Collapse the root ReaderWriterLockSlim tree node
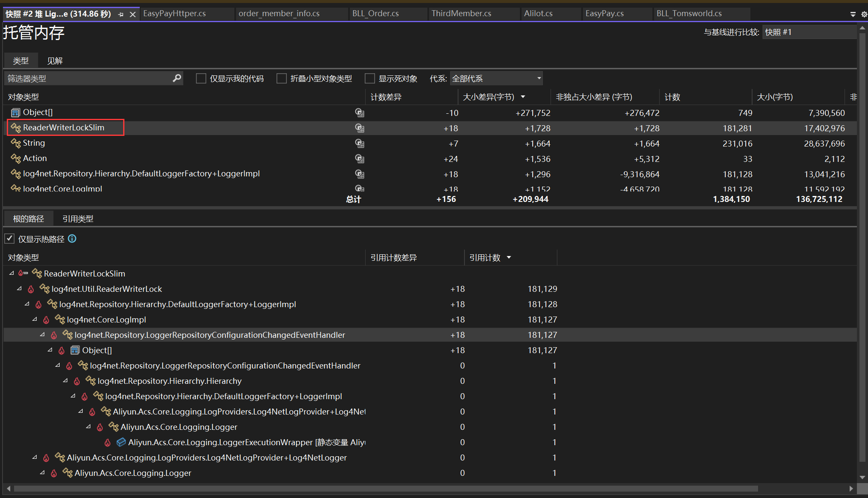Image resolution: width=868 pixels, height=498 pixels. 12,273
